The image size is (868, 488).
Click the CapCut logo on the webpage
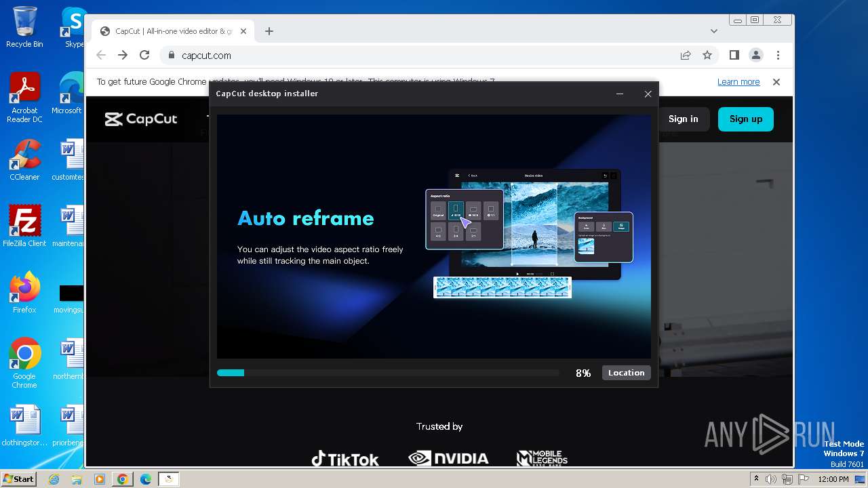[141, 119]
